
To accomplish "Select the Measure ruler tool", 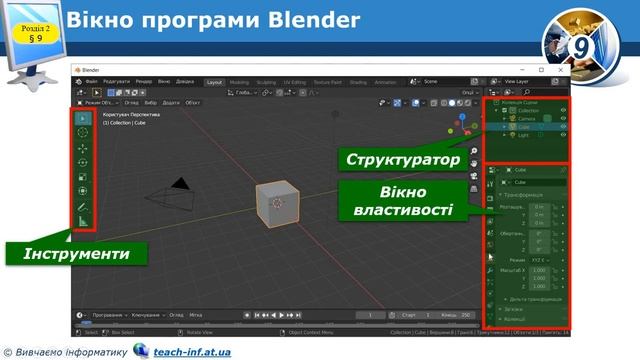I will [83, 221].
